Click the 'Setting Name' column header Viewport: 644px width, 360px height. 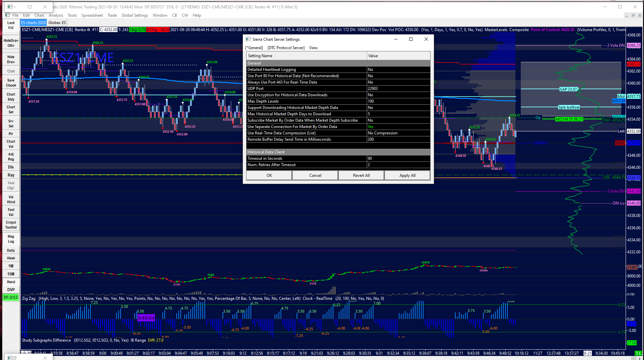pyautogui.click(x=307, y=56)
